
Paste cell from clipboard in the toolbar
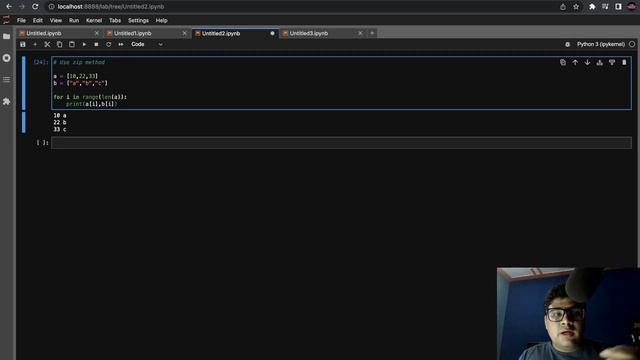click(72, 44)
